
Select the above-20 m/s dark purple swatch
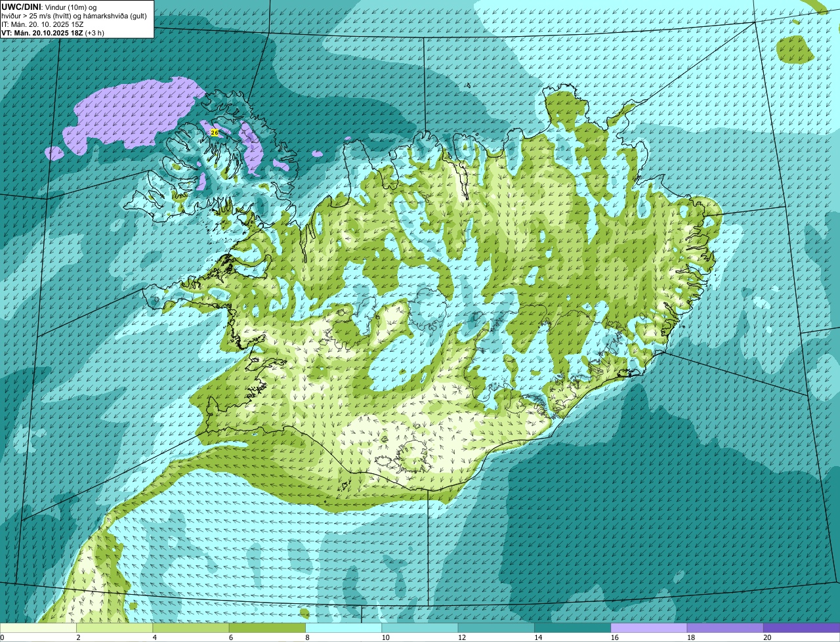[802, 628]
